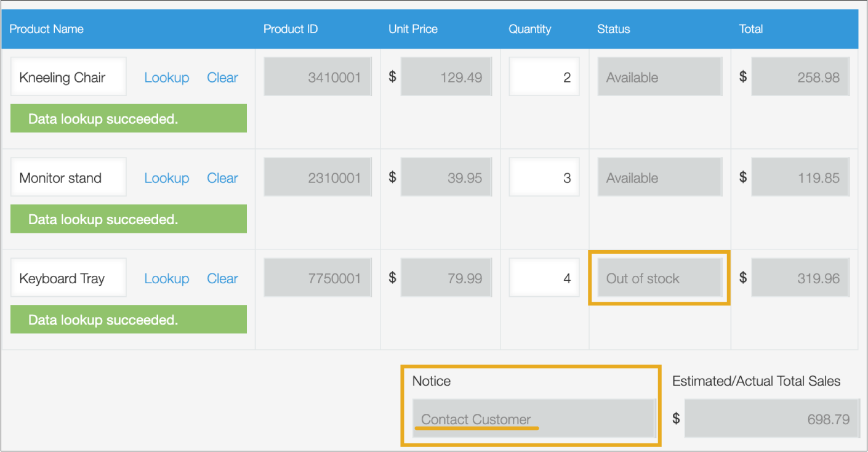
Task: Click Product ID field 3410001
Action: coord(318,77)
